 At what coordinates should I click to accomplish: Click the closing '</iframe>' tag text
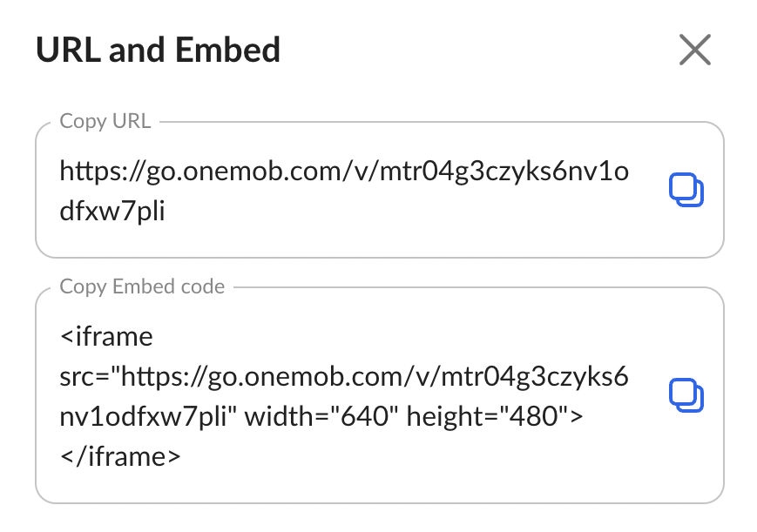(119, 456)
